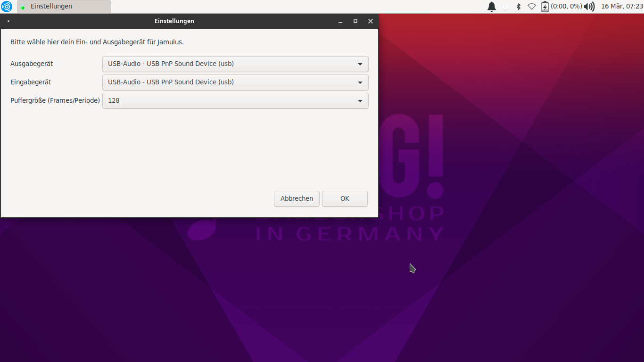Open the Puffergröße (Frames/Periode) dropdown
The image size is (644, 362).
click(x=235, y=101)
